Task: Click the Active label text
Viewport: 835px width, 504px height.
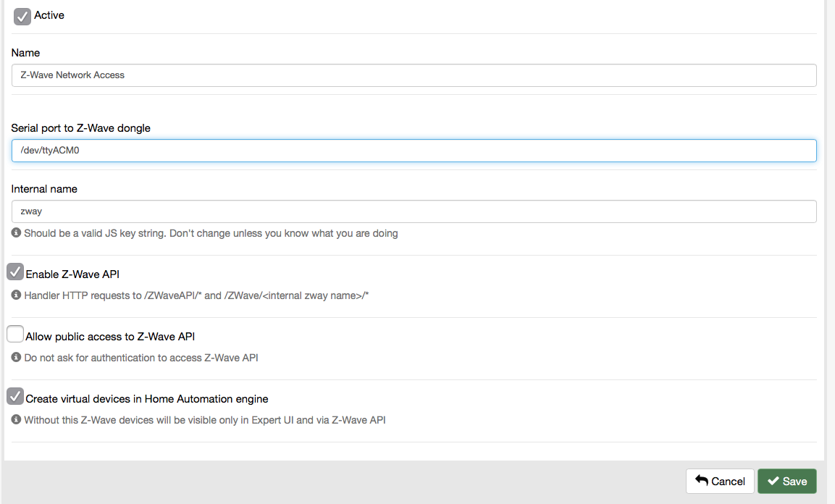Action: point(49,15)
